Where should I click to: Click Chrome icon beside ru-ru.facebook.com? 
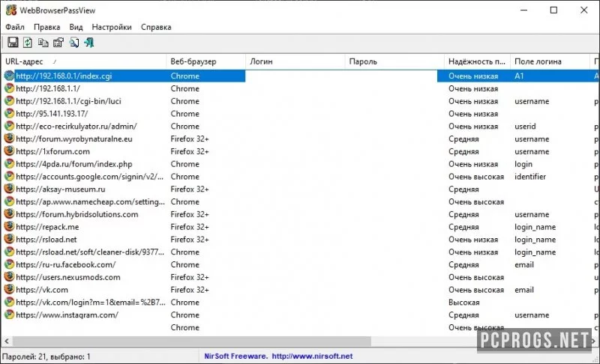9,264
